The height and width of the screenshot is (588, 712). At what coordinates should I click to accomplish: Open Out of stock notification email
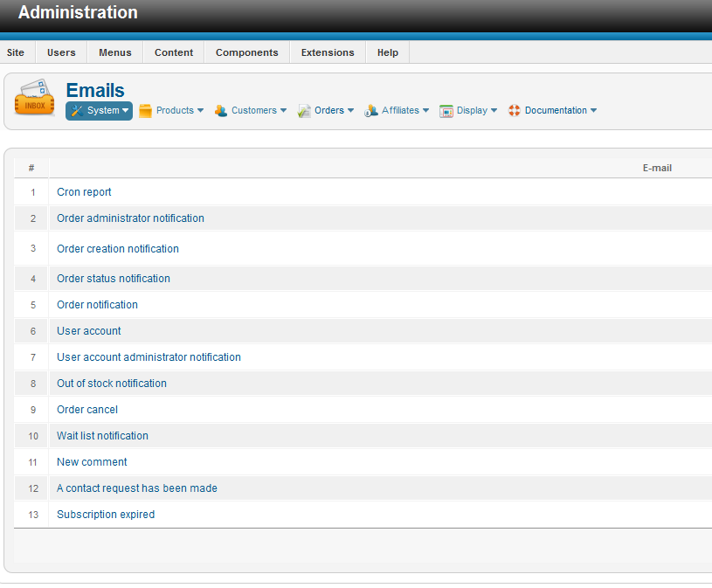point(112,384)
